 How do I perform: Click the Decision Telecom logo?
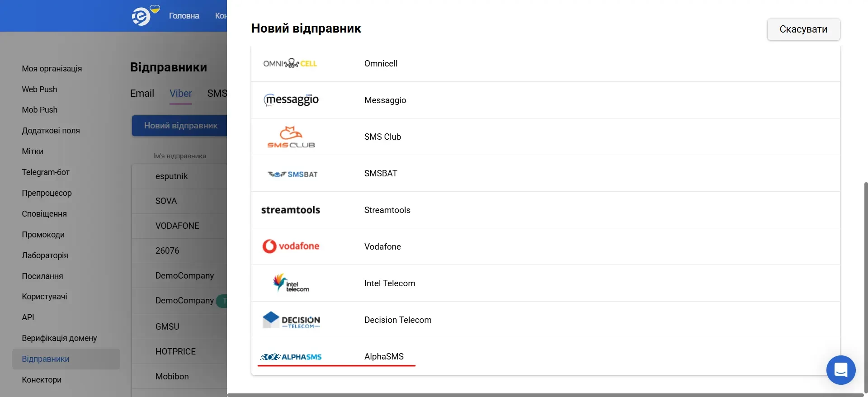pyautogui.click(x=291, y=320)
